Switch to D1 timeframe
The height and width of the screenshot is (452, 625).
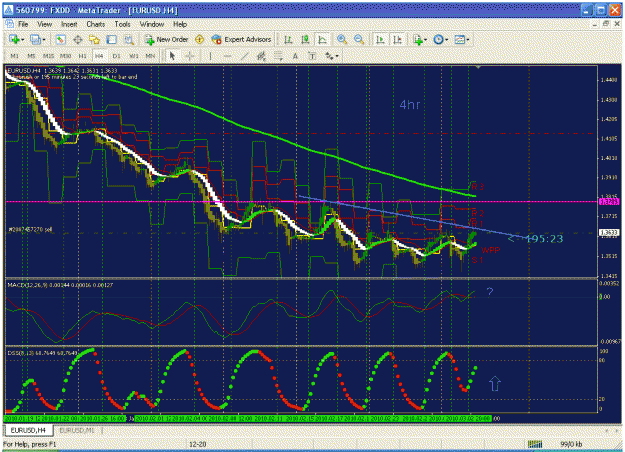tap(116, 56)
